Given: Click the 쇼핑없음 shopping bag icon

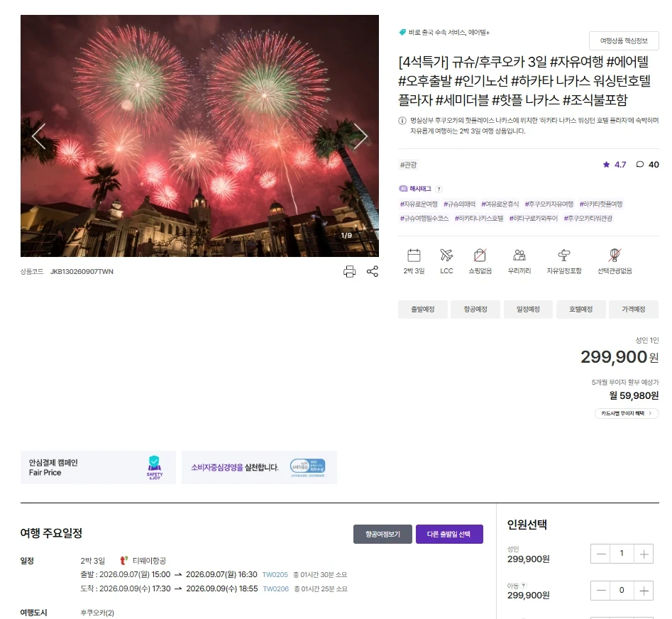Looking at the screenshot, I should click(480, 256).
